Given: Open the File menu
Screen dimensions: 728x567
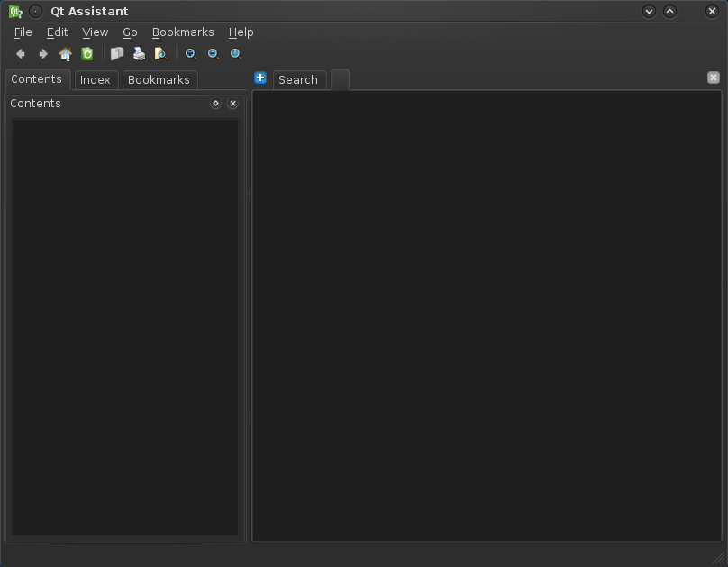Looking at the screenshot, I should [23, 32].
